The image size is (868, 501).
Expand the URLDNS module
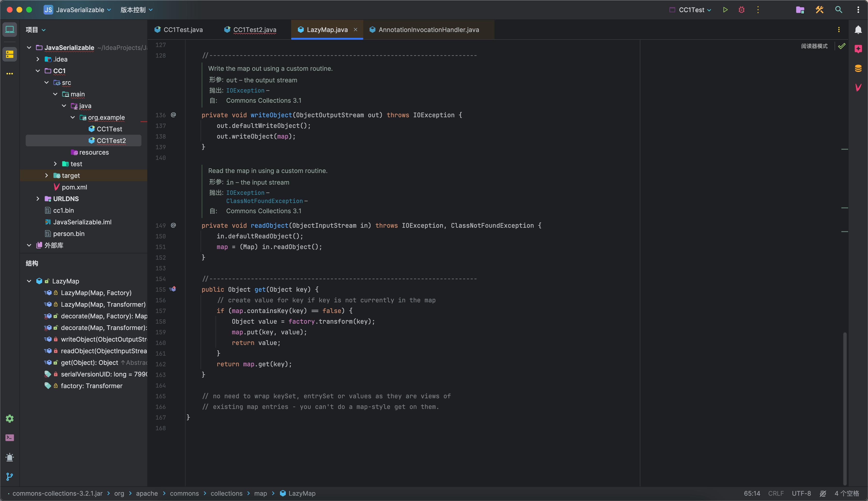(x=38, y=199)
